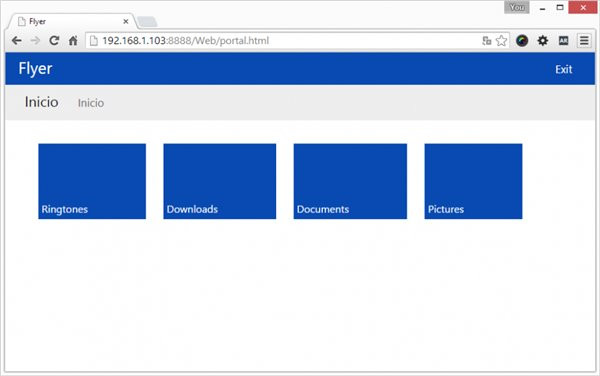Click the browser forward arrow
This screenshot has height=376, width=600.
coord(35,41)
